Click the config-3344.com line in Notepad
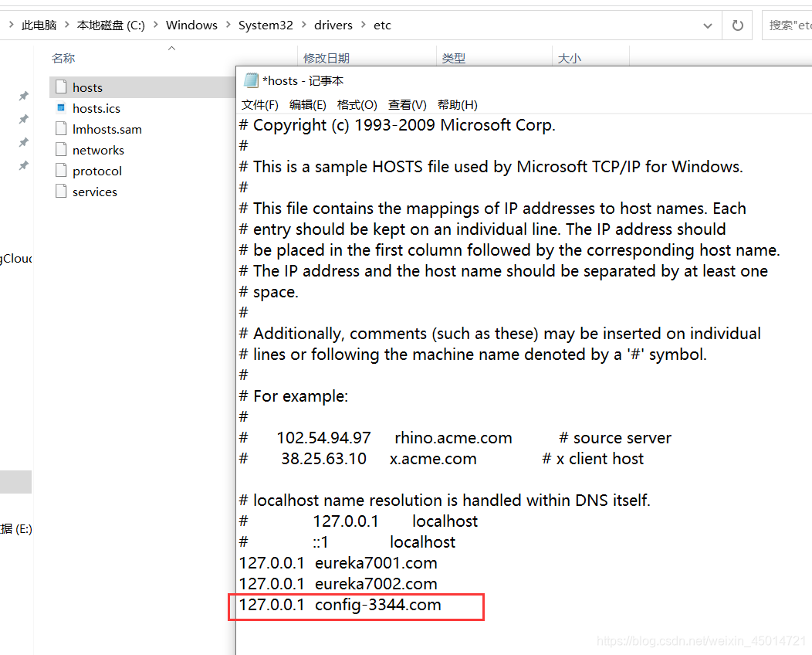This screenshot has height=655, width=812. [340, 605]
